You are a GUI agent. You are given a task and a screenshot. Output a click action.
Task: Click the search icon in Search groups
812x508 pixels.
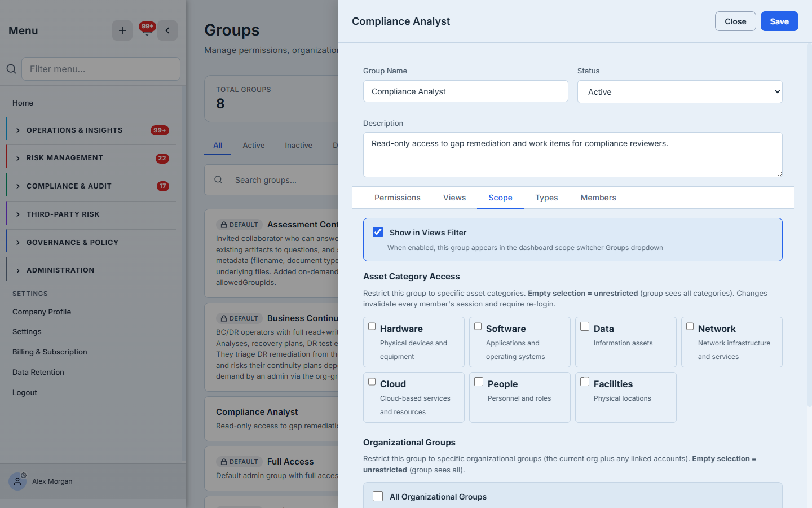218,180
